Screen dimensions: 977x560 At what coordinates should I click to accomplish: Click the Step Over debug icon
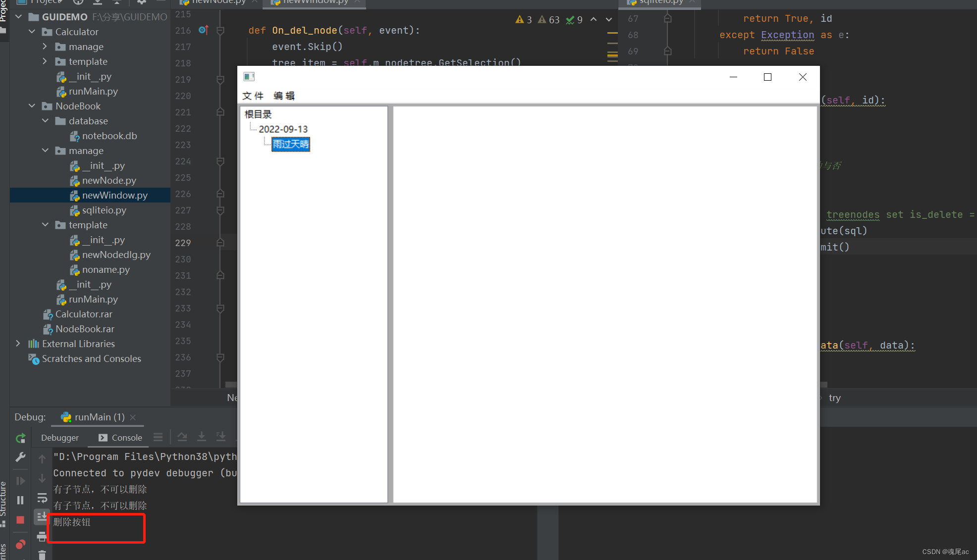tap(182, 437)
